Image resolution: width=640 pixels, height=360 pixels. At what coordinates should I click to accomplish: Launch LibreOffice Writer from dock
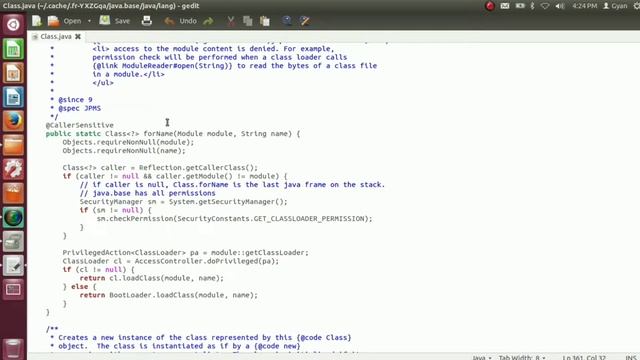(13, 97)
